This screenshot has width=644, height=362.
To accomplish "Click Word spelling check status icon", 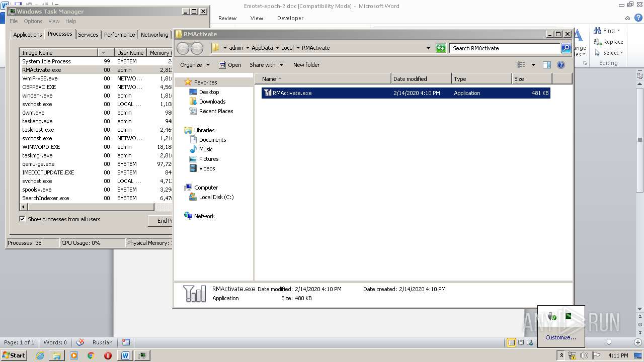I will click(x=79, y=342).
